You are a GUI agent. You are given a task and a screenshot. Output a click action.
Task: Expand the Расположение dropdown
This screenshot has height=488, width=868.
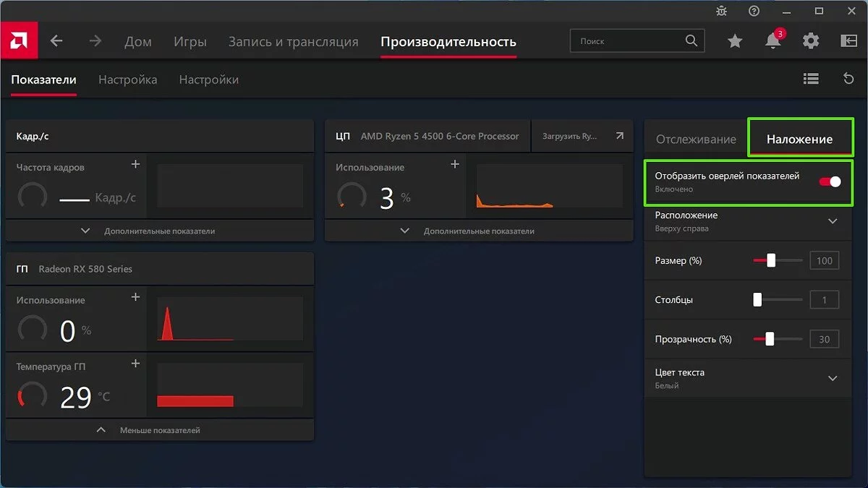pyautogui.click(x=832, y=221)
